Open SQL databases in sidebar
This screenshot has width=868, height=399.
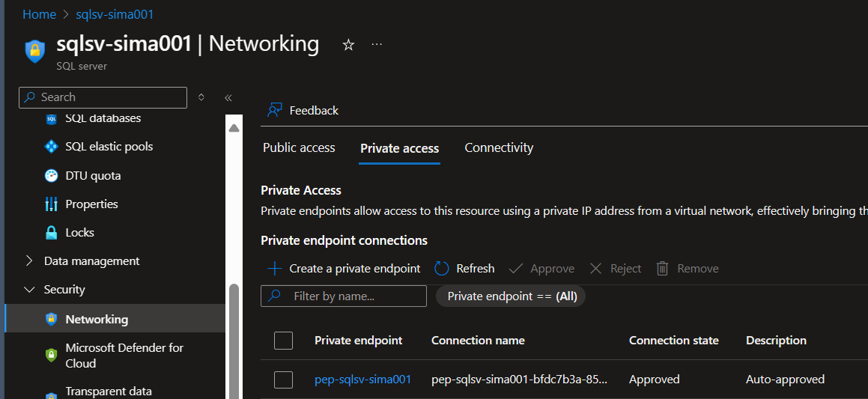point(103,118)
